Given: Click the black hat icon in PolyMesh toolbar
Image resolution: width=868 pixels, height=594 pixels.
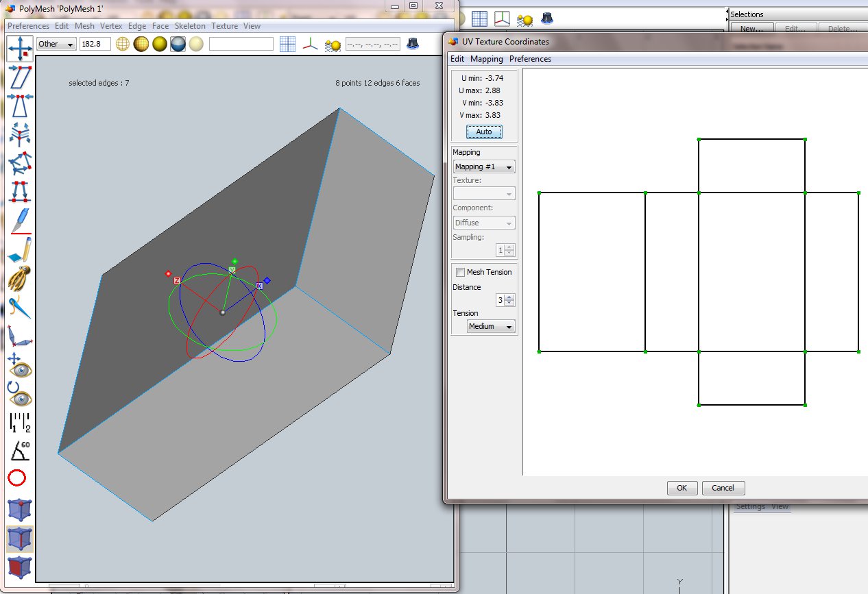Looking at the screenshot, I should coord(413,44).
